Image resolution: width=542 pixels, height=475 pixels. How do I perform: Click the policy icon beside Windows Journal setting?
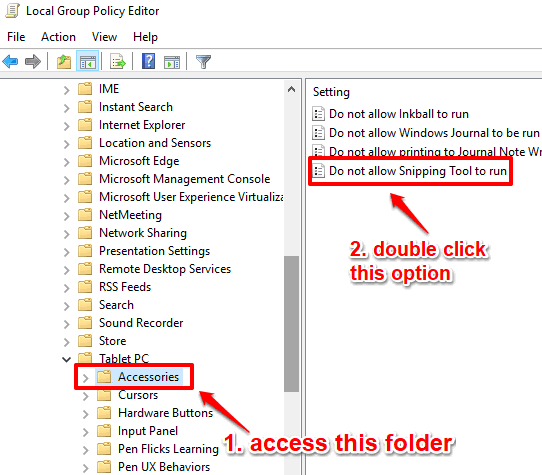tap(318, 132)
